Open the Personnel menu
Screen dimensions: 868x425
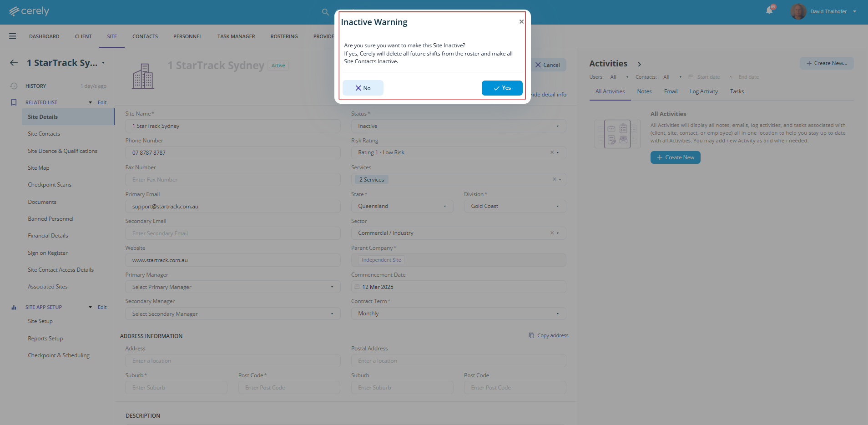click(187, 36)
